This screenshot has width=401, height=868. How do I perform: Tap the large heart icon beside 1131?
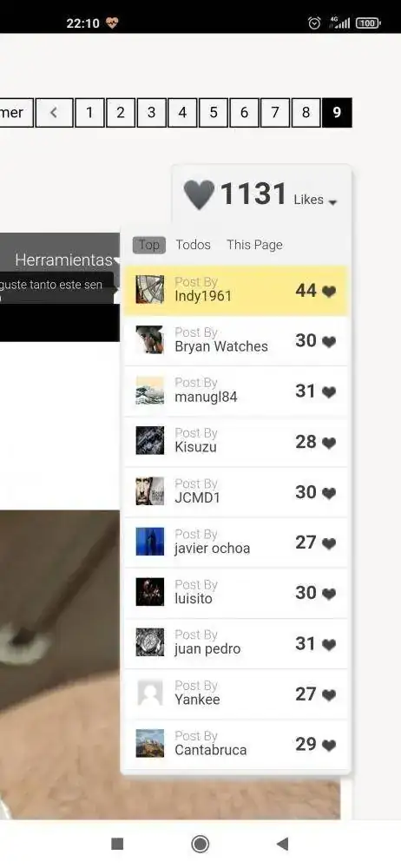(199, 194)
